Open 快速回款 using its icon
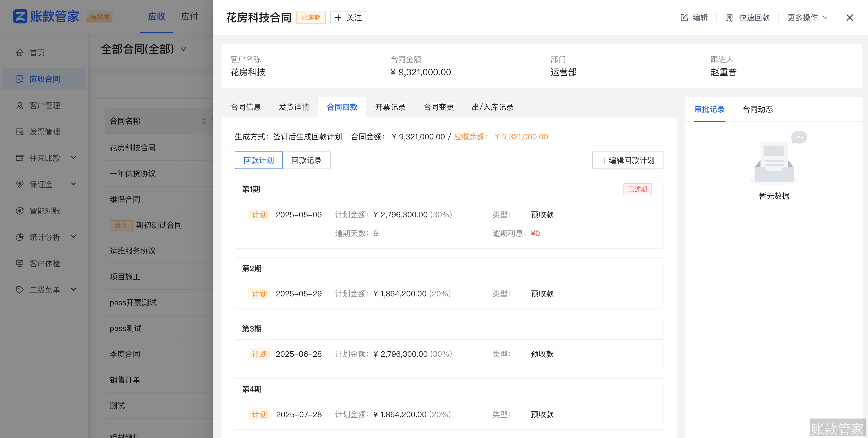 click(x=730, y=18)
